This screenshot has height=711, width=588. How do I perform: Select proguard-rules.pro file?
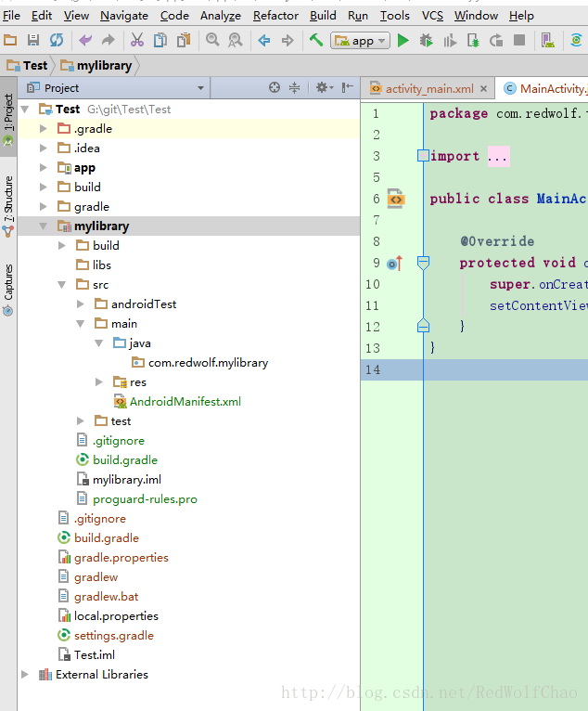145,499
